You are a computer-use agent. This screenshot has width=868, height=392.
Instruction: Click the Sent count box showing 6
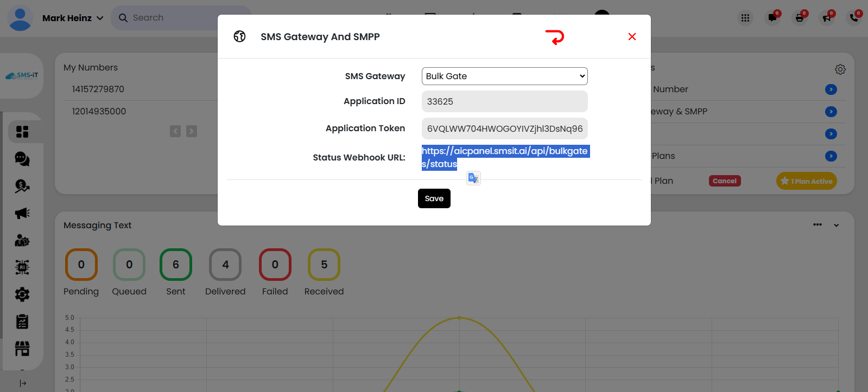pyautogui.click(x=176, y=265)
